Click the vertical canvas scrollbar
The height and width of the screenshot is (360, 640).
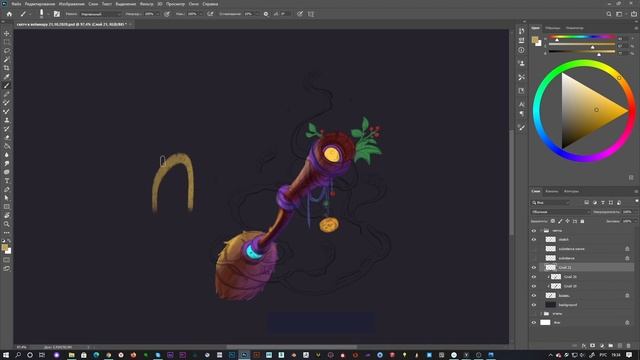511,182
